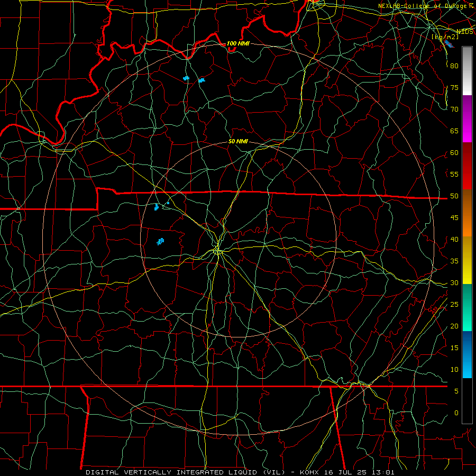Click the NIDS label above the scale
The width and height of the screenshot is (476, 476).
pos(465,32)
